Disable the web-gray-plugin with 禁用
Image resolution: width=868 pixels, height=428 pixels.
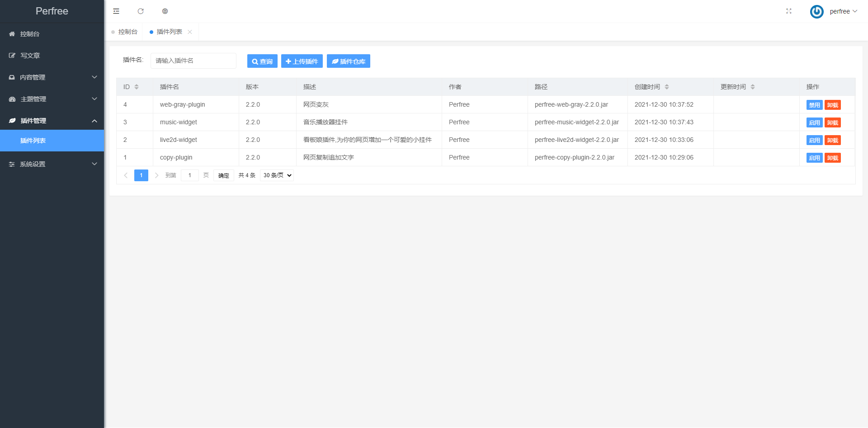click(815, 105)
